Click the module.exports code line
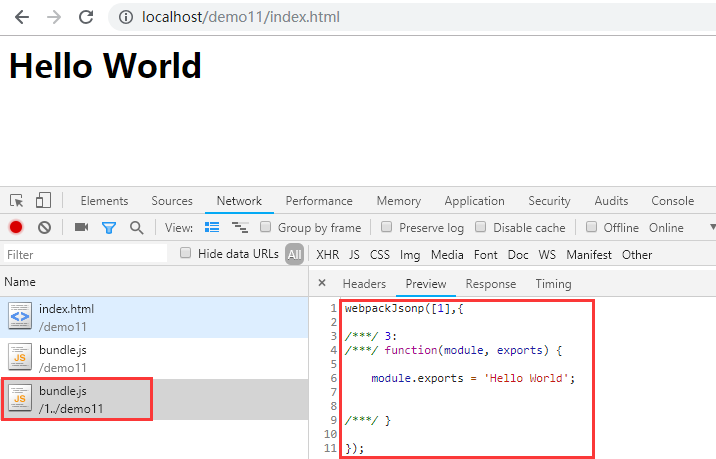Screen dimensions: 716x459 (473, 378)
